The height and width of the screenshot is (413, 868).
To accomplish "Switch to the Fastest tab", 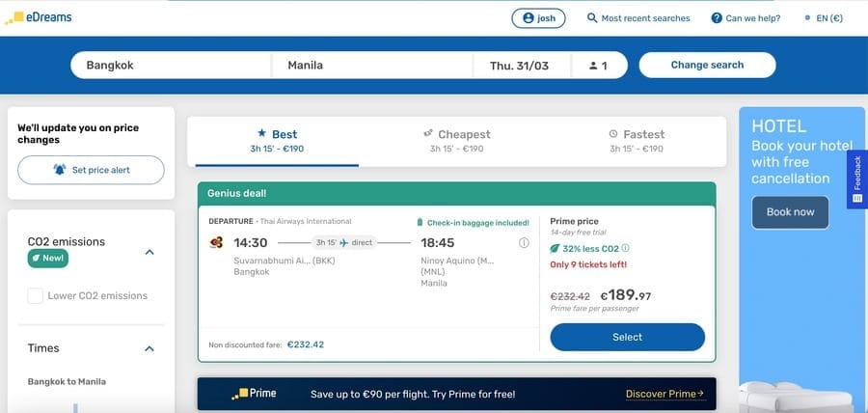I will point(637,141).
